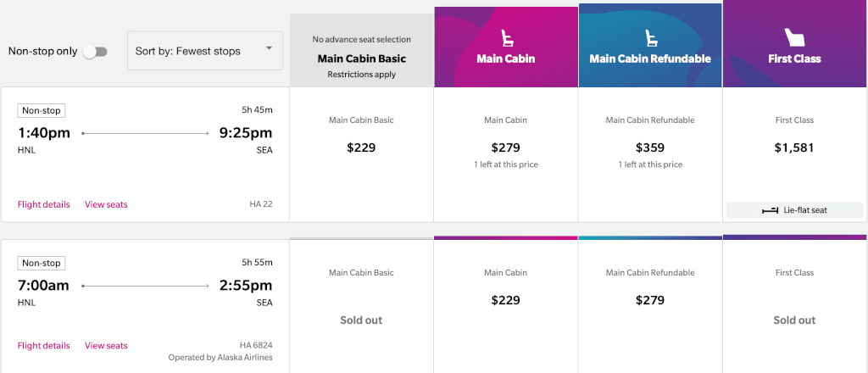Open Flight details for HA 6824
The width and height of the screenshot is (868, 373).
pos(44,345)
